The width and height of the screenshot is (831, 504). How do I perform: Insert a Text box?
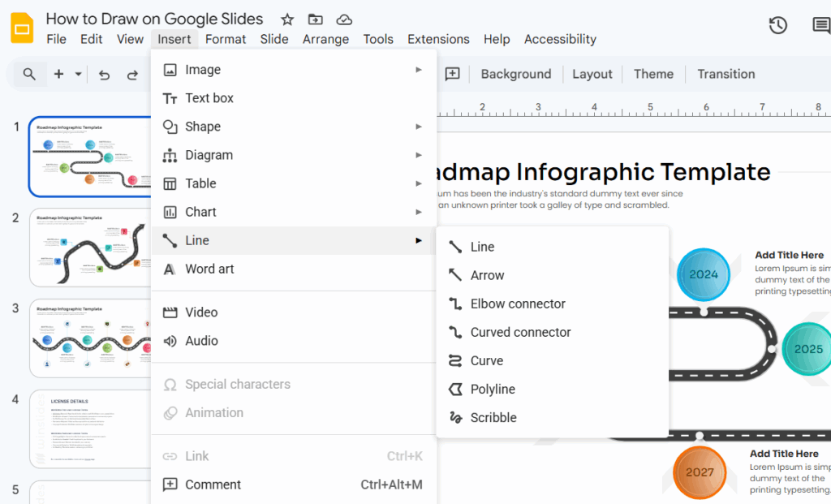209,98
